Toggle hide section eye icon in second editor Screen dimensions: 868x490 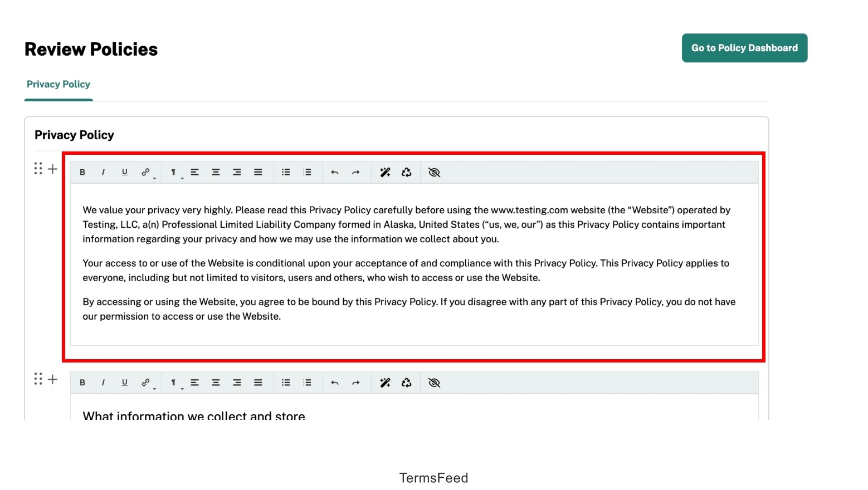click(434, 383)
